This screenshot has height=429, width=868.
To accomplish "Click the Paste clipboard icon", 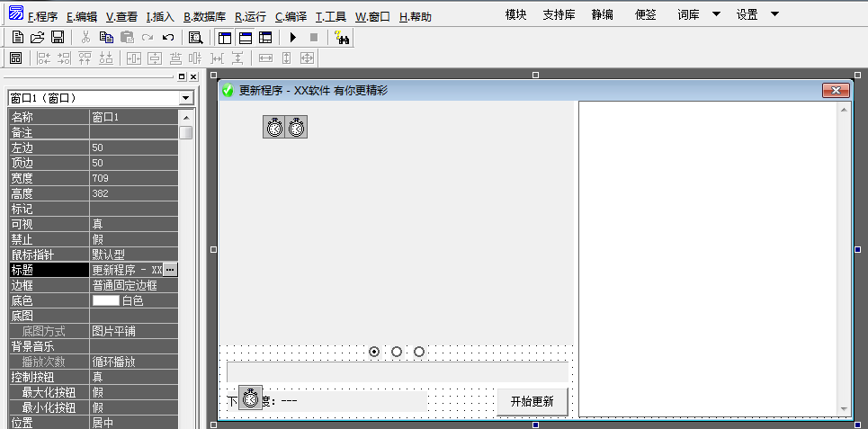I will coord(127,38).
